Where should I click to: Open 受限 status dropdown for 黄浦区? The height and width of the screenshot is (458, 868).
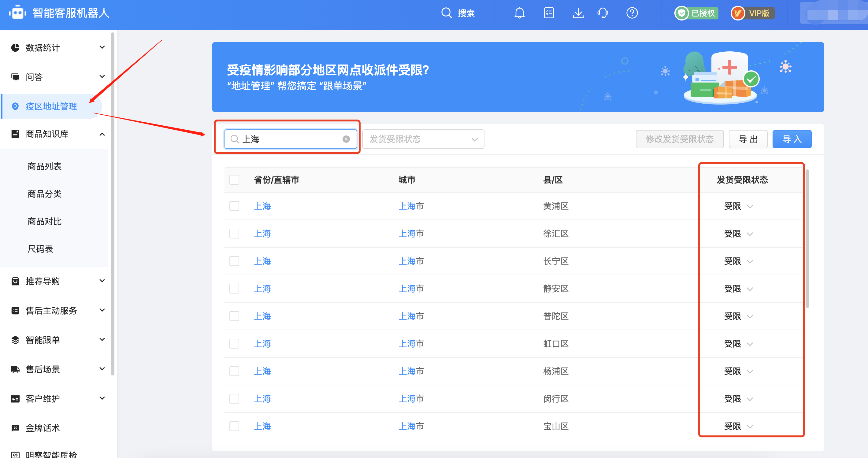[738, 206]
